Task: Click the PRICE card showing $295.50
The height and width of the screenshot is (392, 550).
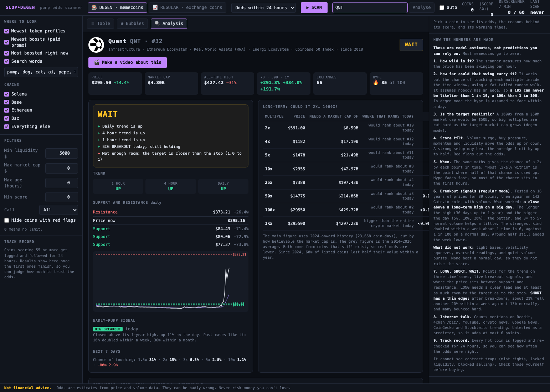Action: coord(115,83)
